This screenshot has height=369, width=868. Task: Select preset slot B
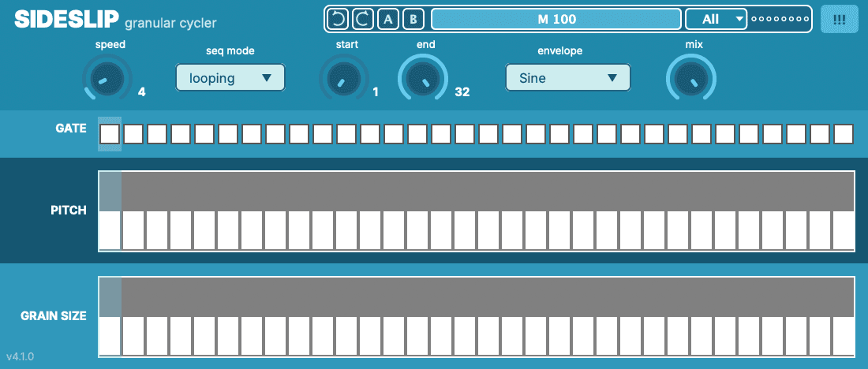click(x=413, y=20)
